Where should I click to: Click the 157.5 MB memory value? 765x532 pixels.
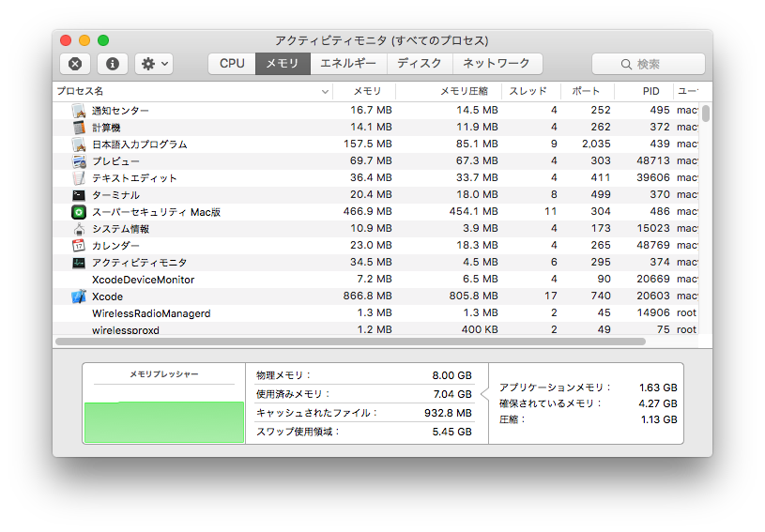click(x=367, y=144)
